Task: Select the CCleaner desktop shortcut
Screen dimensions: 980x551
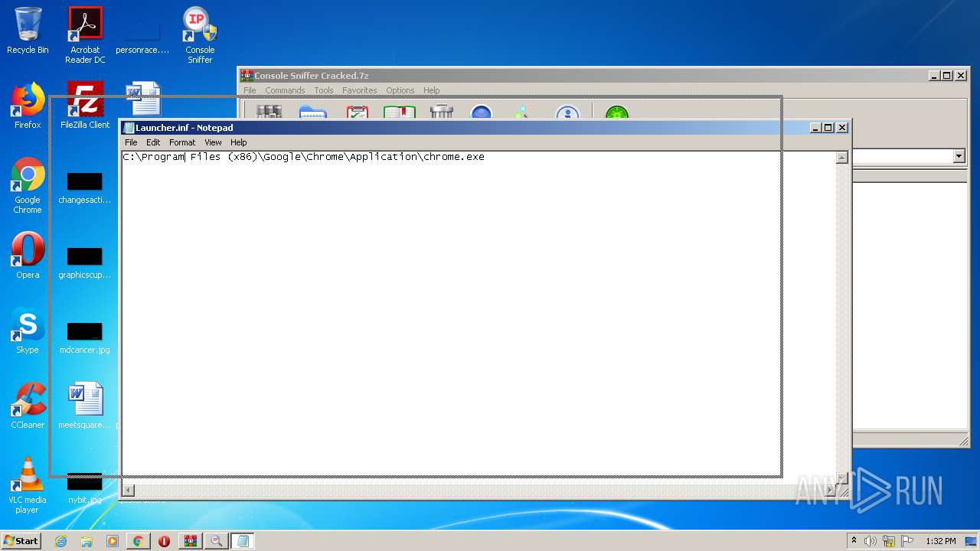Action: [x=28, y=406]
